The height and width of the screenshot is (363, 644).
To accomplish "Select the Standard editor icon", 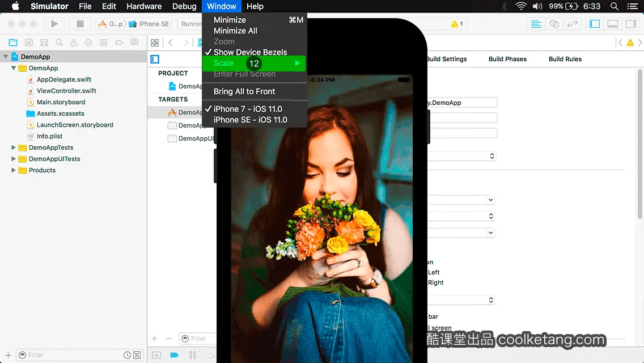I will (536, 24).
